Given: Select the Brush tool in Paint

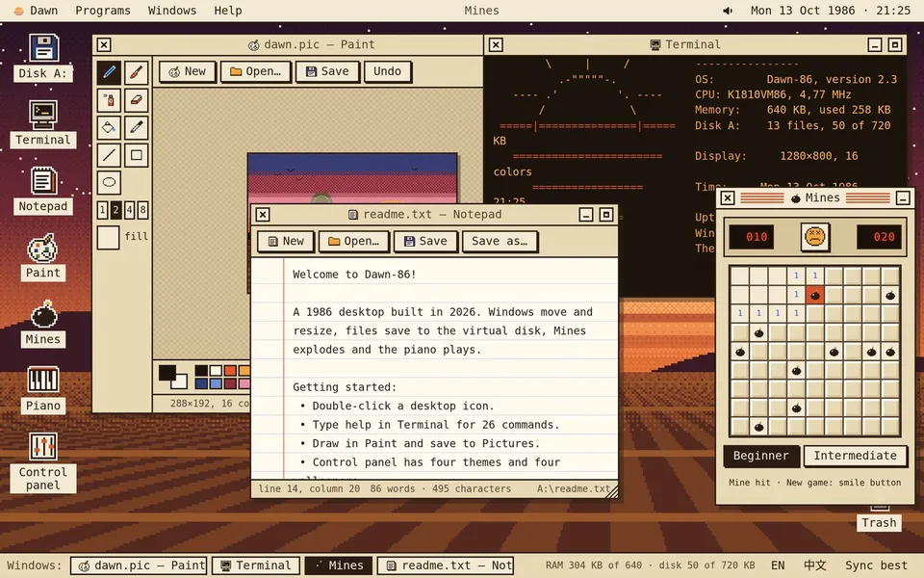Looking at the screenshot, I should tap(136, 72).
